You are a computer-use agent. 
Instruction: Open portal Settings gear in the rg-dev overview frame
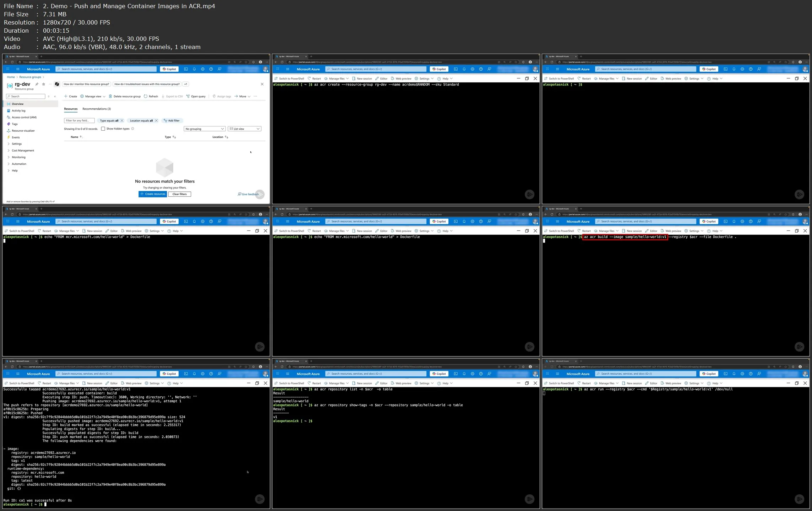[203, 69]
